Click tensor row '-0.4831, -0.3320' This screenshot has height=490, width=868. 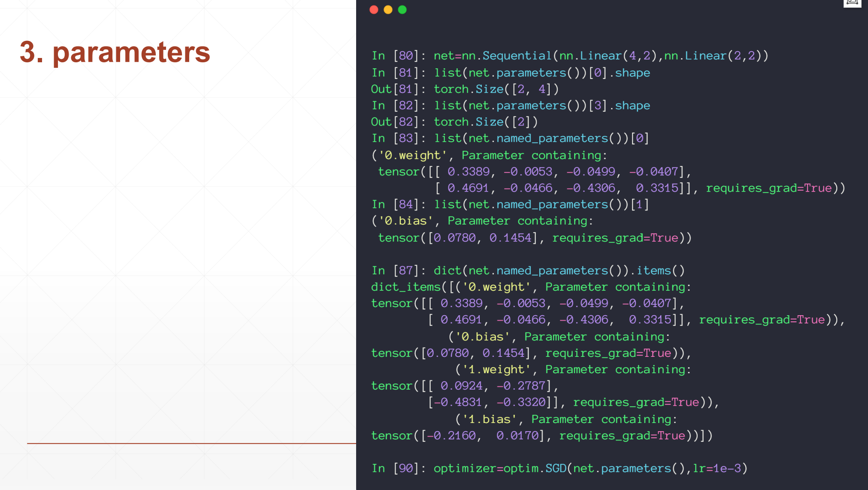pos(490,402)
